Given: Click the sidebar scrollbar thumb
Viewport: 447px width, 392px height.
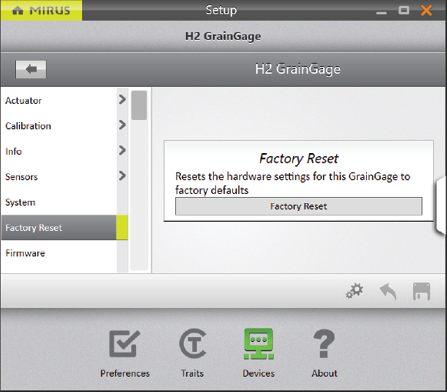Looking at the screenshot, I should (x=139, y=105).
